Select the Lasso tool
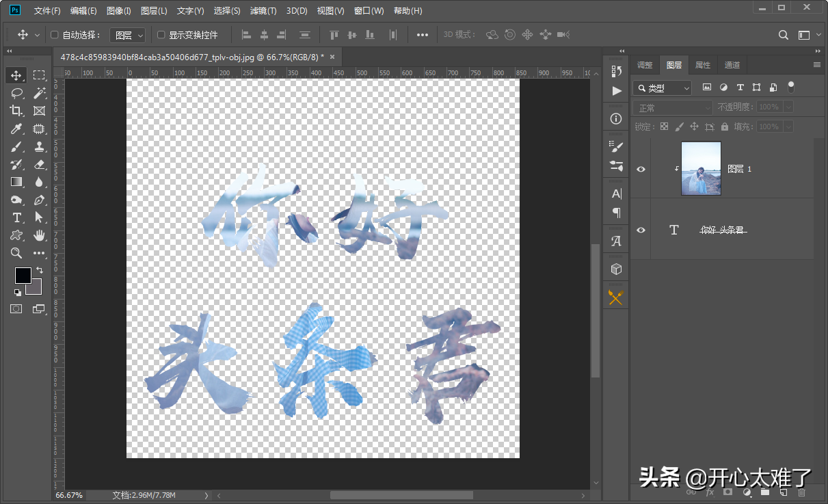 coord(16,93)
